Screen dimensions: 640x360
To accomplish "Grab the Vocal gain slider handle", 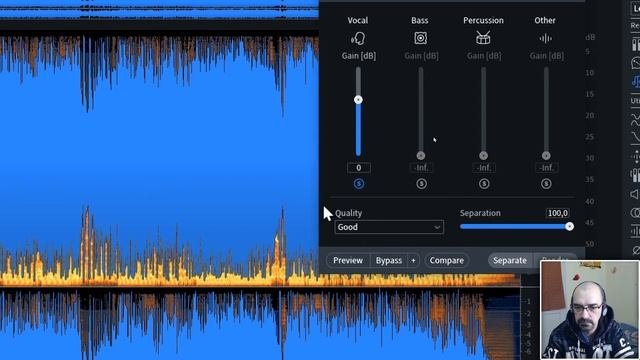I will click(358, 100).
